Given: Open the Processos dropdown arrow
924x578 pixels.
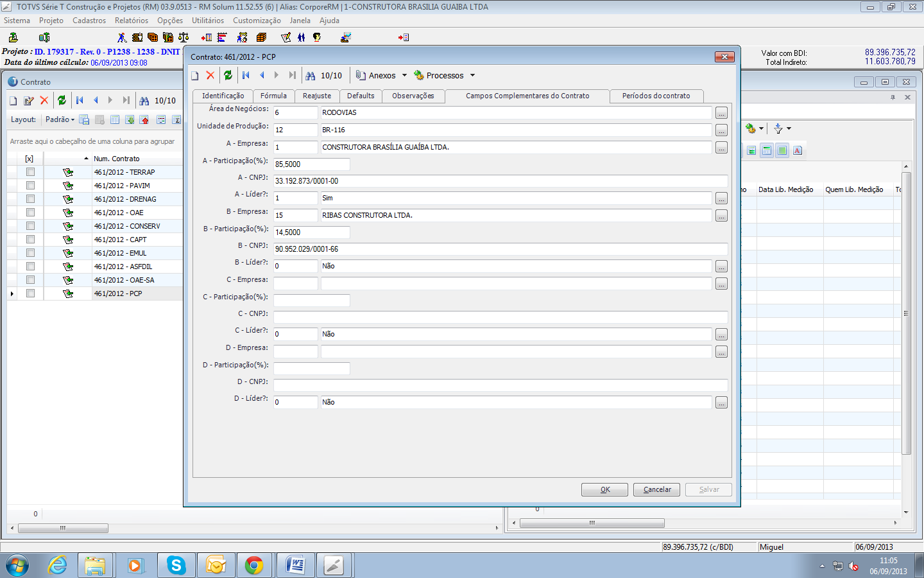Looking at the screenshot, I should [x=472, y=76].
